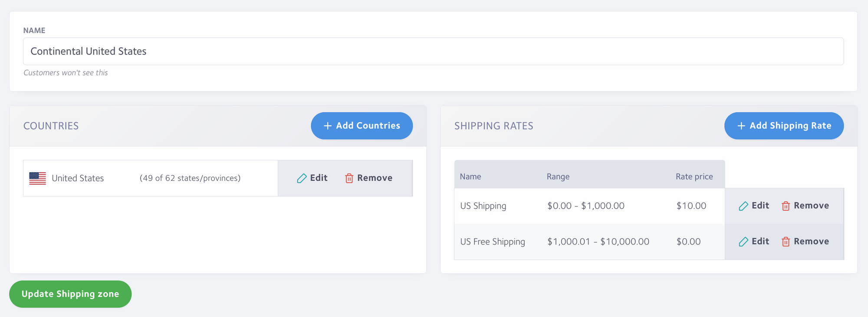Click the NAME field label
This screenshot has width=868, height=317.
click(34, 30)
